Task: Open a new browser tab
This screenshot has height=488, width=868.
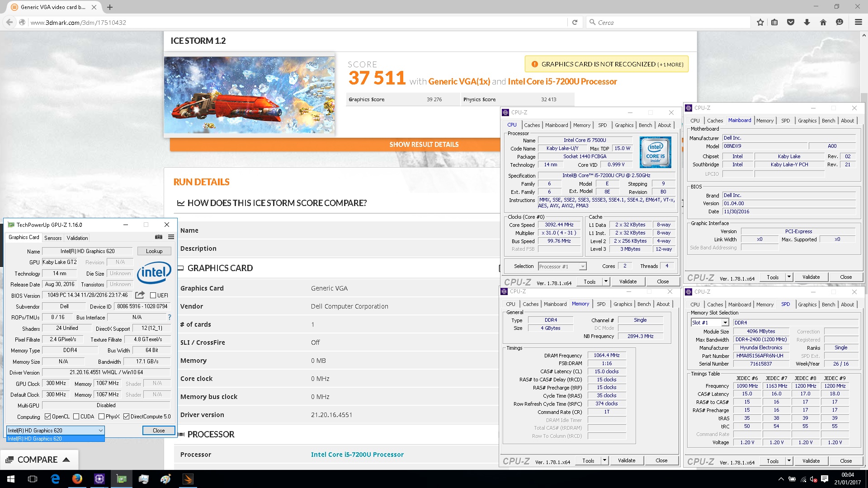Action: click(x=110, y=7)
